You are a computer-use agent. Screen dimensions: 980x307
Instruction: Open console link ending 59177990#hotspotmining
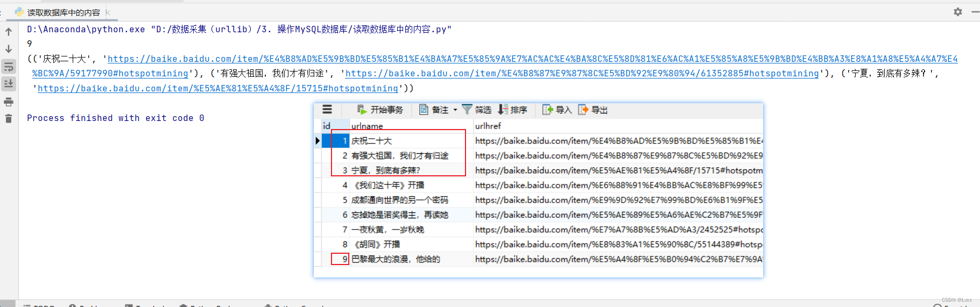point(110,73)
